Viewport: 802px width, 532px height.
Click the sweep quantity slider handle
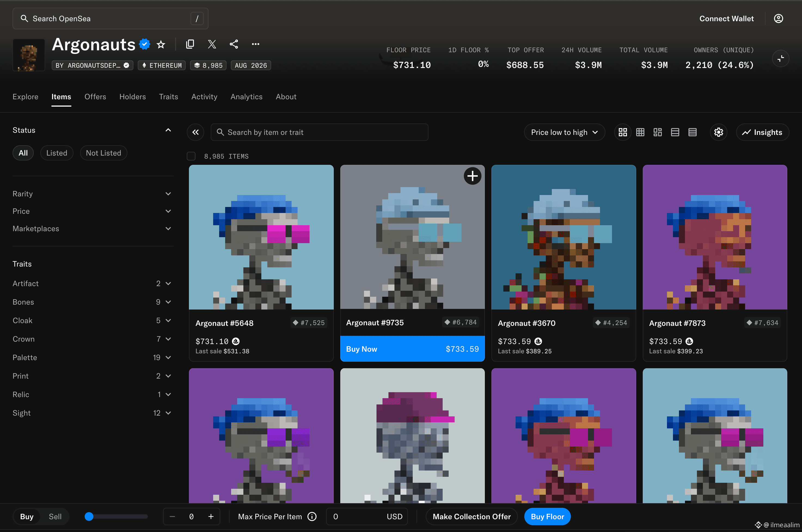tap(89, 516)
